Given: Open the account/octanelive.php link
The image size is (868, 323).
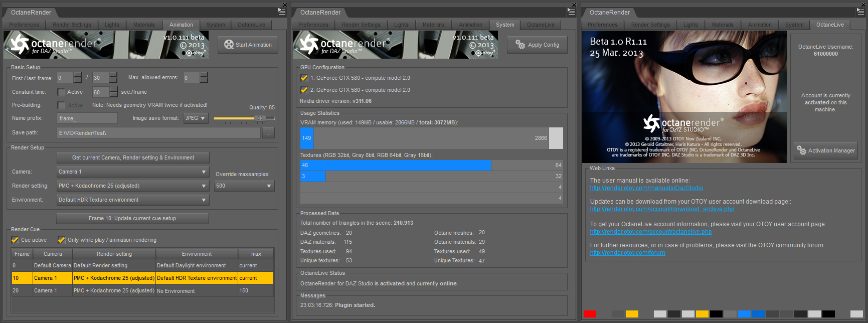Looking at the screenshot, I should click(x=651, y=232).
